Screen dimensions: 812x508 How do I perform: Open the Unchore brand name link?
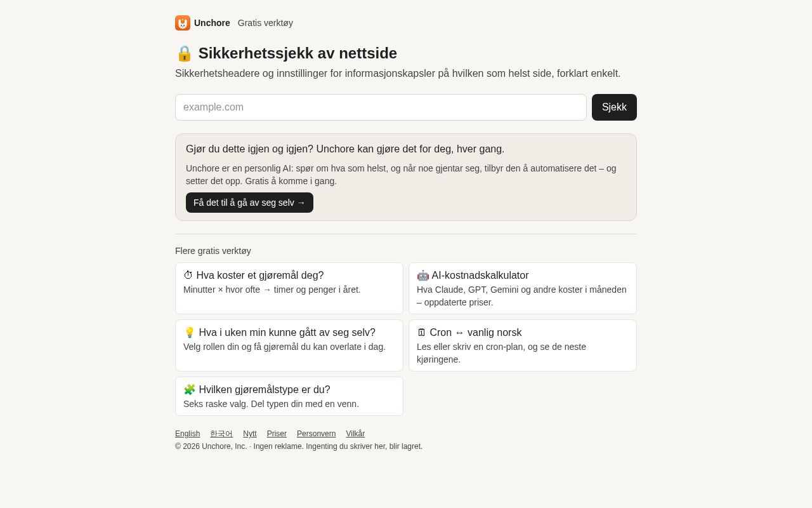pos(212,23)
